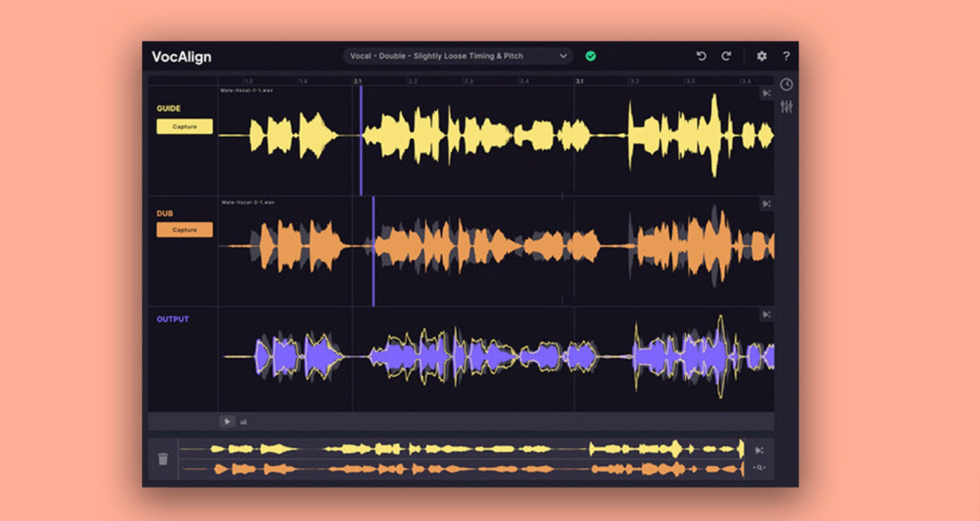Toggle overview follow-playback icon at bottom right
Image resolution: width=980 pixels, height=521 pixels.
tap(760, 450)
